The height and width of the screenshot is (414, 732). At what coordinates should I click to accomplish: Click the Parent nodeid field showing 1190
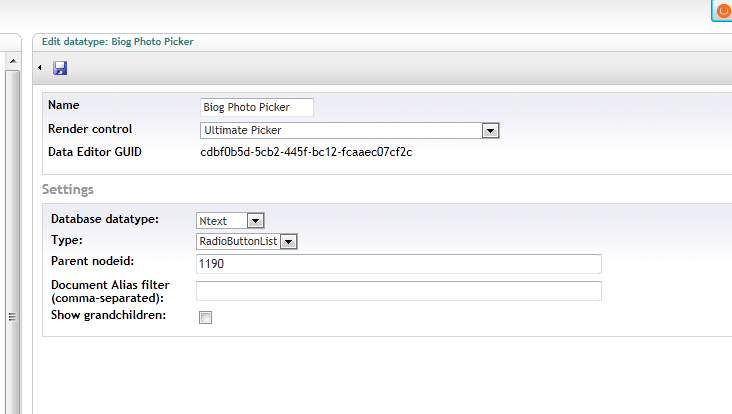coord(399,264)
